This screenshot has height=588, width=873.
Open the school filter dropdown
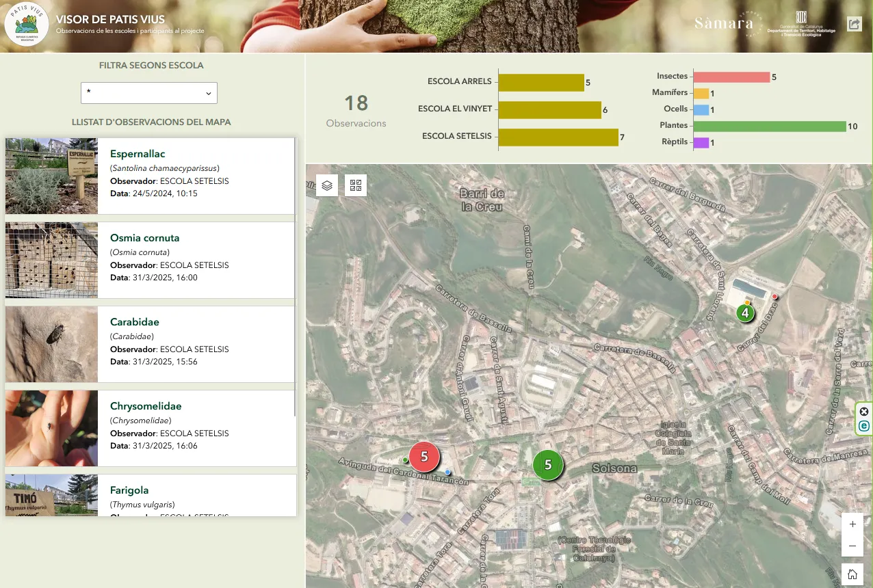point(149,93)
